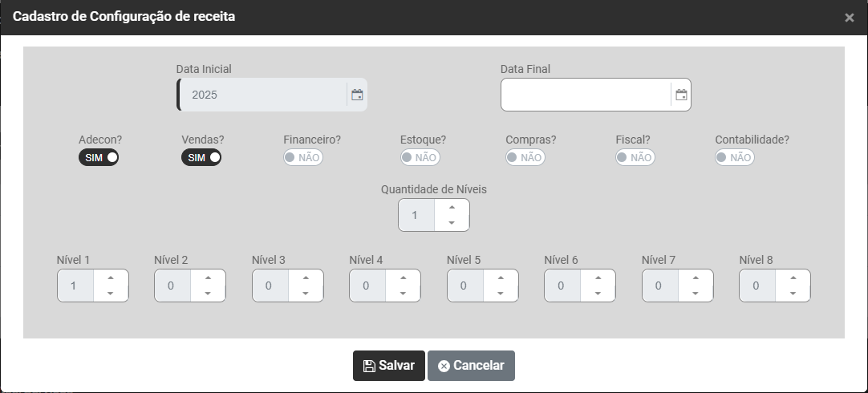The image size is (868, 393).
Task: Increment the Nível 1 value
Action: [x=111, y=278]
